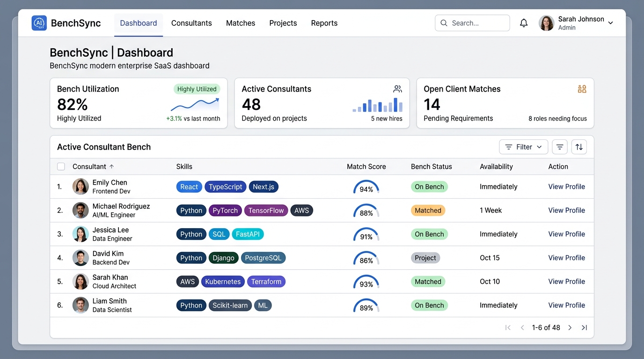
Task: Click the FastAPI skill tag
Action: (x=248, y=234)
